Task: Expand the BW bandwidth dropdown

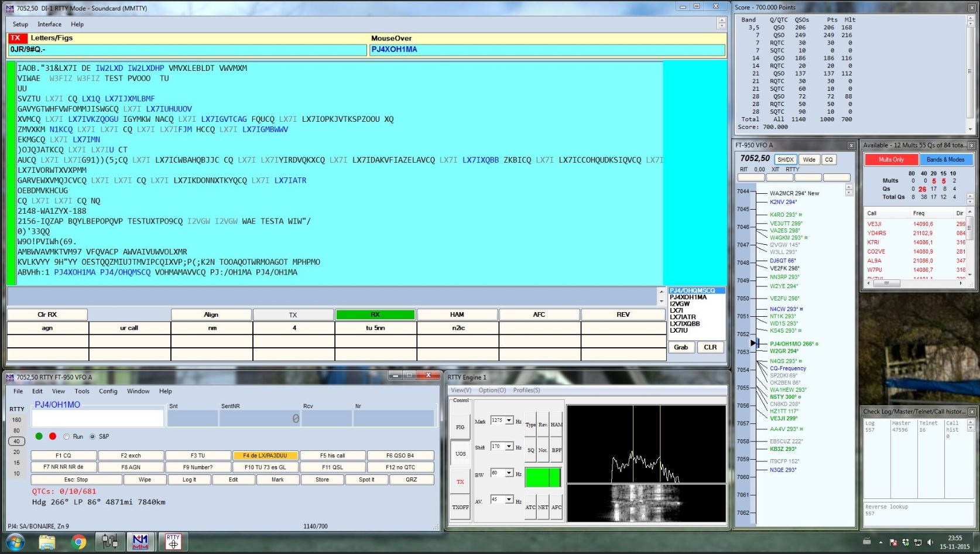Action: tap(509, 473)
